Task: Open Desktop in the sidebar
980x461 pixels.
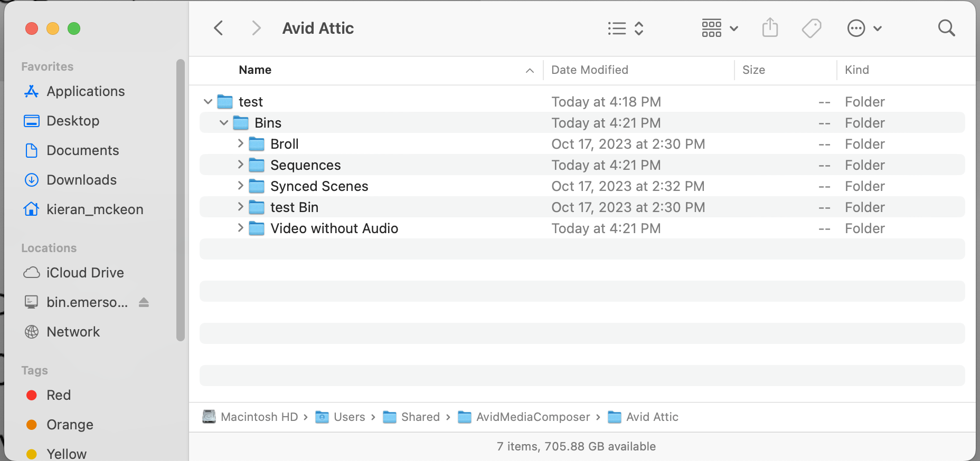Action: pyautogui.click(x=73, y=121)
